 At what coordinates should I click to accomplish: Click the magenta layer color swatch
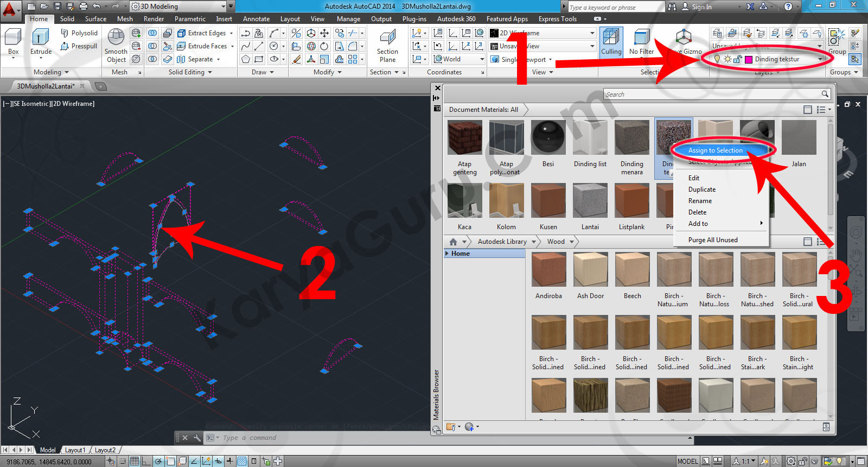click(749, 59)
